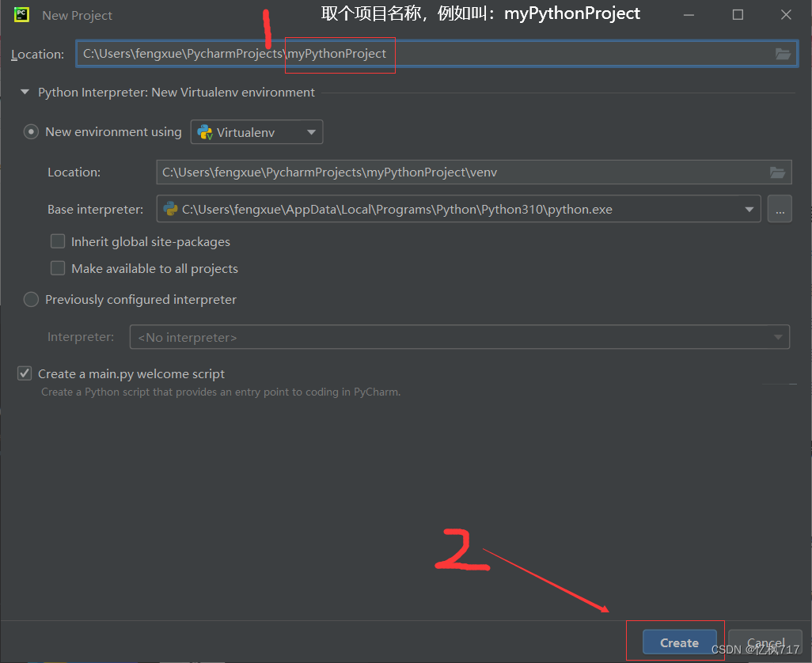Expand the Base interpreter dropdown arrow
This screenshot has width=812, height=663.
749,209
